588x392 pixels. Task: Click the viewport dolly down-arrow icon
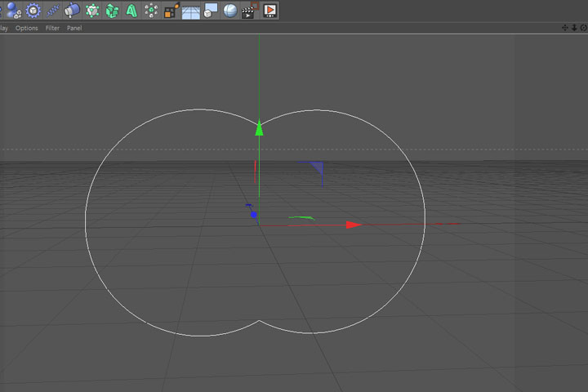pos(574,28)
